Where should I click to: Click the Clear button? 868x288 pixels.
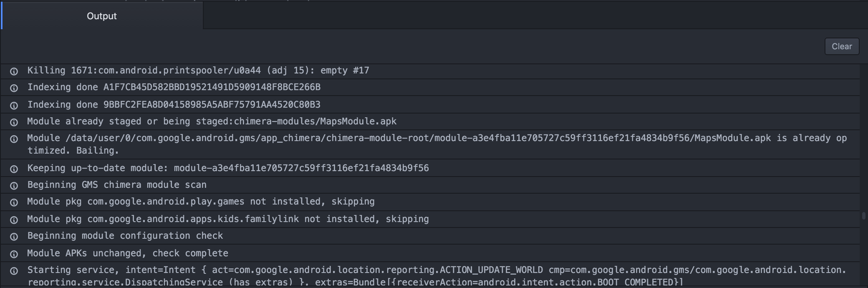click(x=842, y=46)
